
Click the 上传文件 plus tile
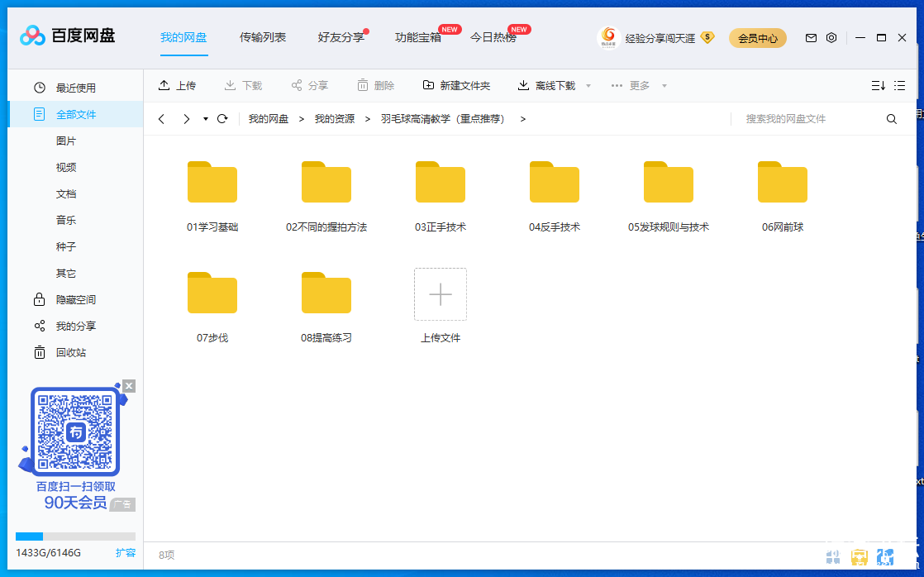[441, 294]
